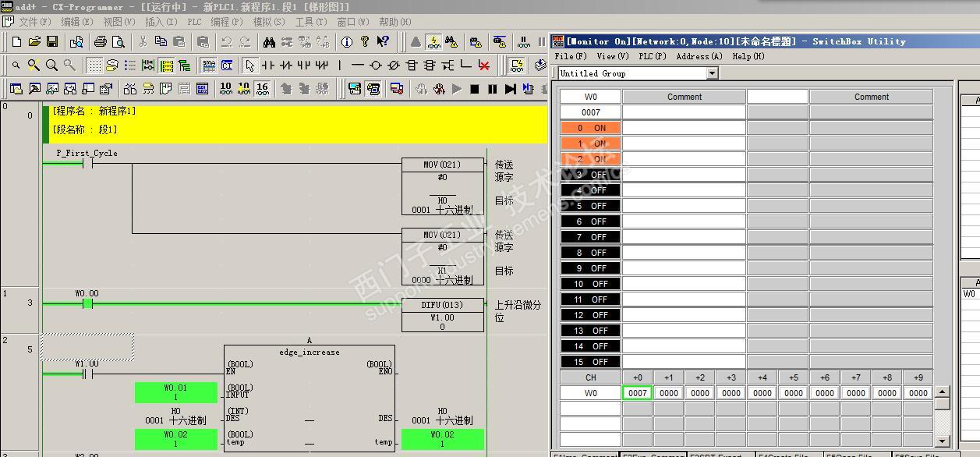Open 文件(F) menu in CX-Programmer
The image size is (980, 457).
pos(34,22)
